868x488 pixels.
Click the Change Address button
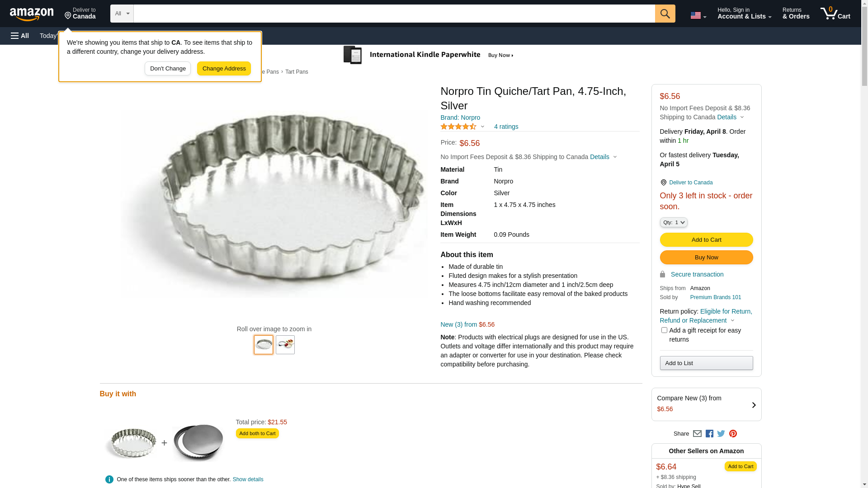pyautogui.click(x=224, y=69)
